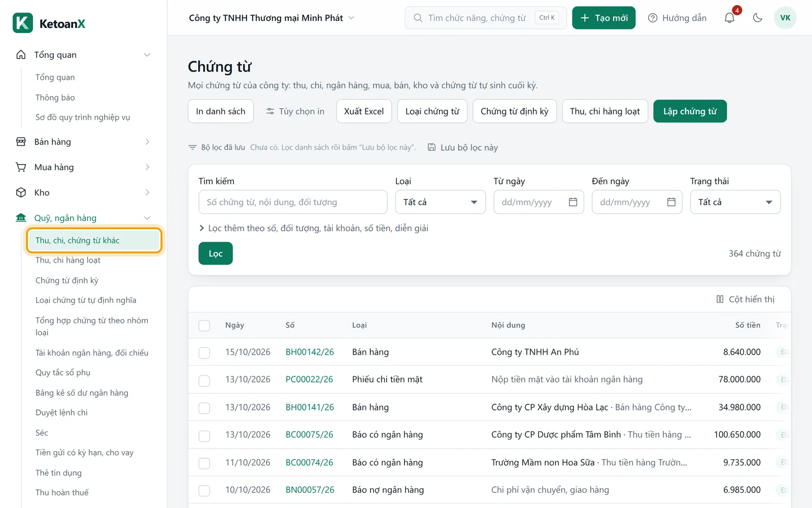Click the Loại chứng từ button
The width and height of the screenshot is (812, 508).
click(x=432, y=111)
